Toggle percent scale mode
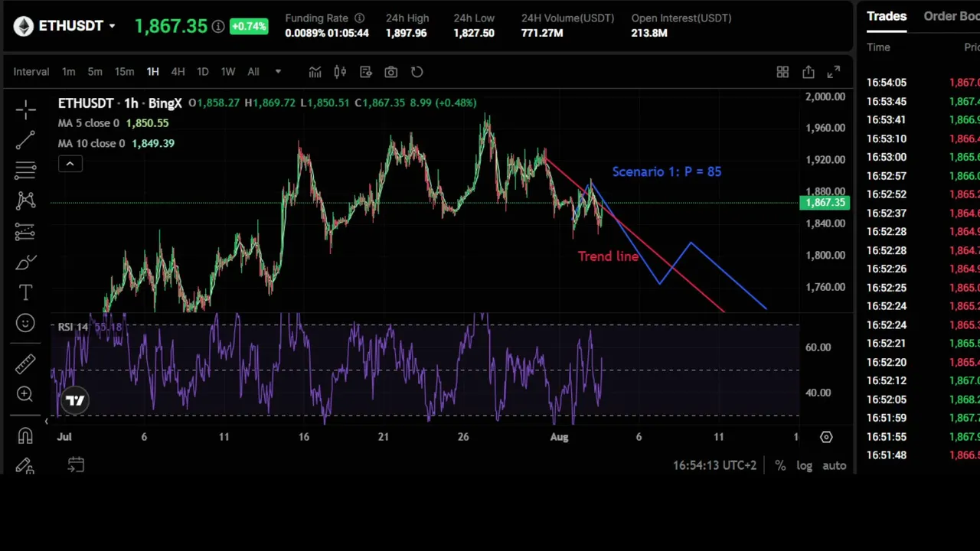 780,465
